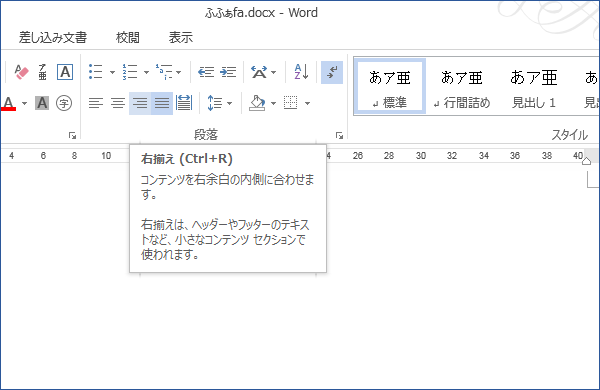Open the 差し込み文書 tab

[x=53, y=38]
